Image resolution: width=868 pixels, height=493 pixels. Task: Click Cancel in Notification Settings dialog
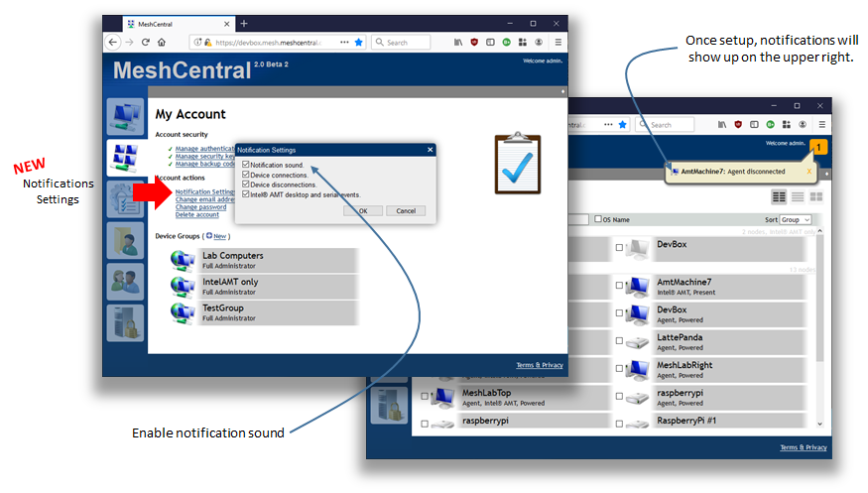pyautogui.click(x=406, y=211)
